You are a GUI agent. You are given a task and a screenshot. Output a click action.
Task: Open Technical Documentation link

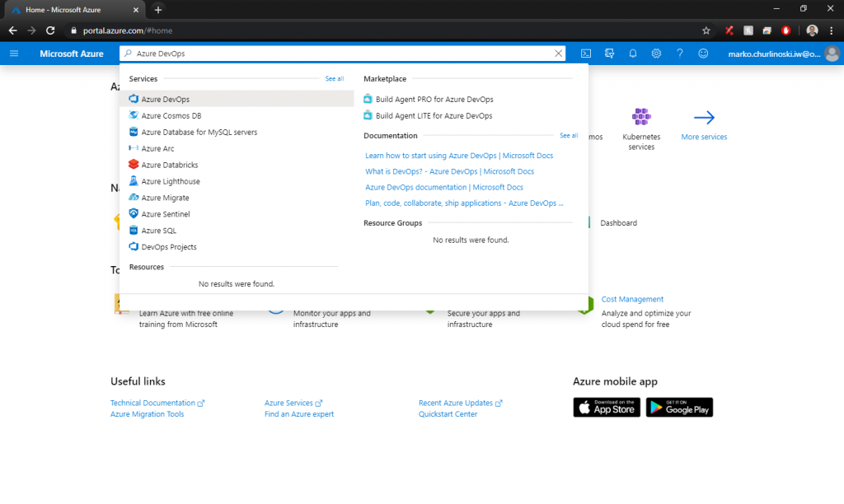point(157,403)
